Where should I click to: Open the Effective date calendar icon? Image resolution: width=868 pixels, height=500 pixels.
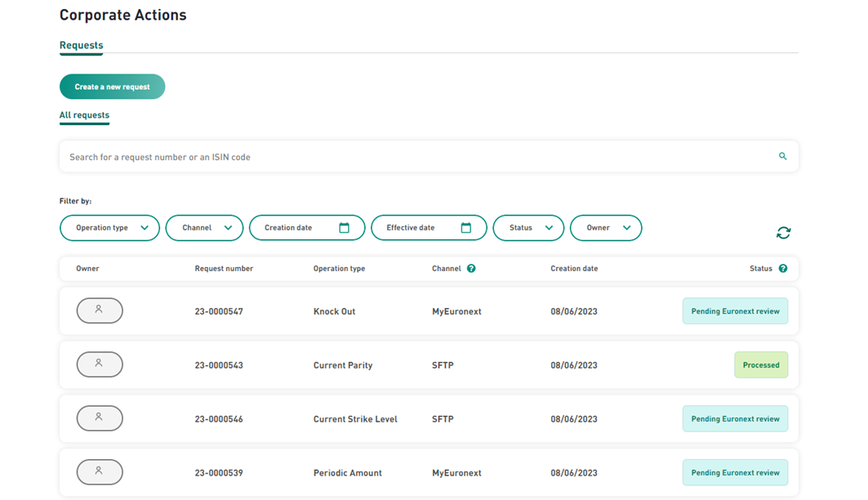[465, 228]
